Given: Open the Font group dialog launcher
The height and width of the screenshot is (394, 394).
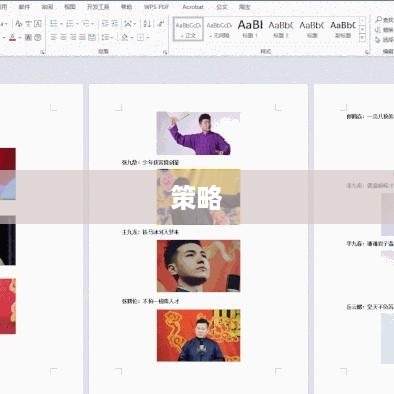Looking at the screenshot, I should click(42, 52).
